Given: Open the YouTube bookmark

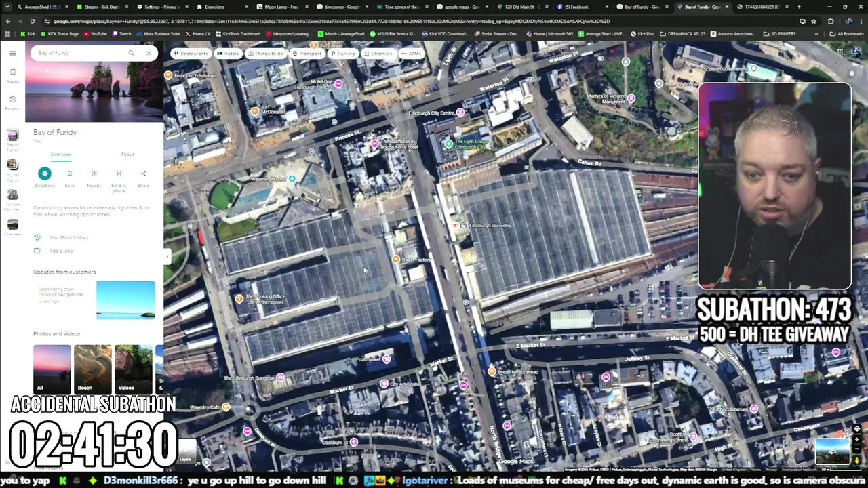Looking at the screenshot, I should (x=95, y=34).
